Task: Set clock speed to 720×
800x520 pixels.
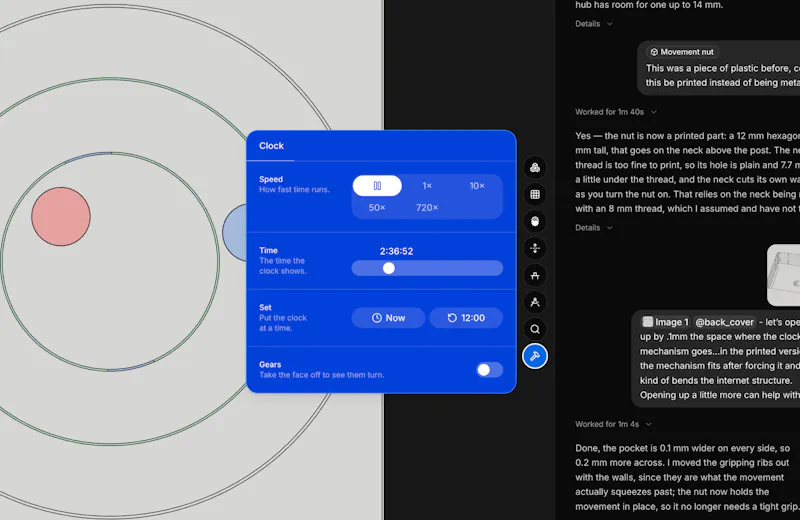Action: tap(427, 208)
